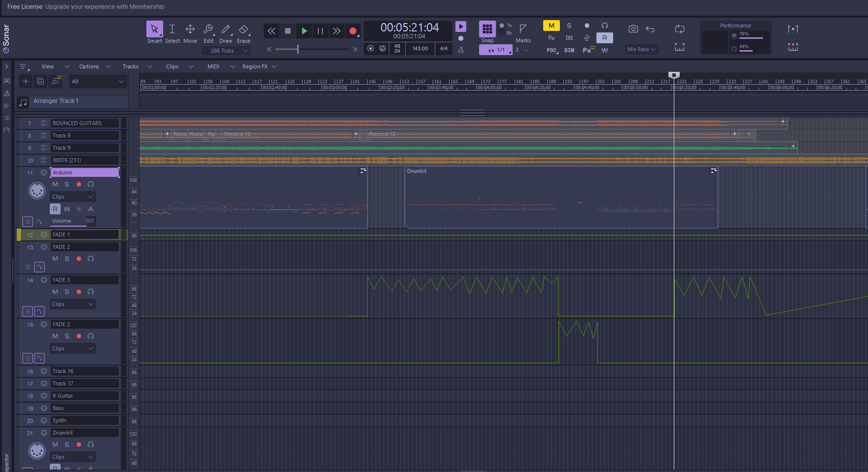Open the Options menu
The width and height of the screenshot is (868, 472).
point(89,67)
